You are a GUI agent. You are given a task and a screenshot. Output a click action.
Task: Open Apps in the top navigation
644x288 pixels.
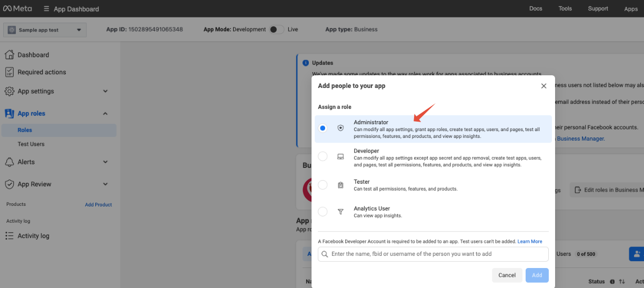[631, 9]
